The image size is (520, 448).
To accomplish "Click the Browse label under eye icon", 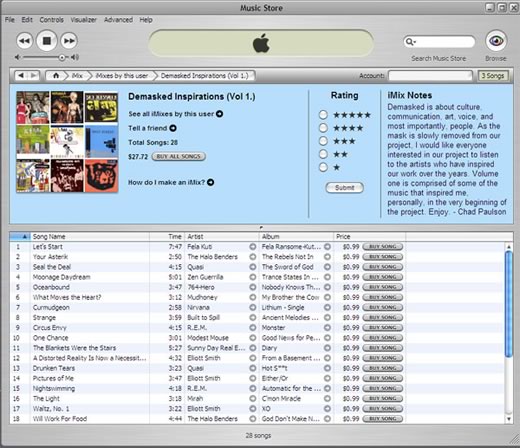I will 496,58.
